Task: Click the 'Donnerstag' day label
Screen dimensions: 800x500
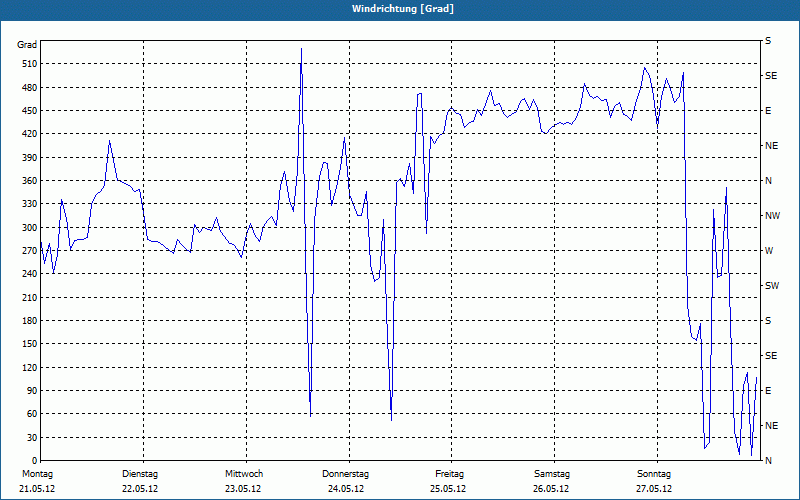Action: click(345, 474)
